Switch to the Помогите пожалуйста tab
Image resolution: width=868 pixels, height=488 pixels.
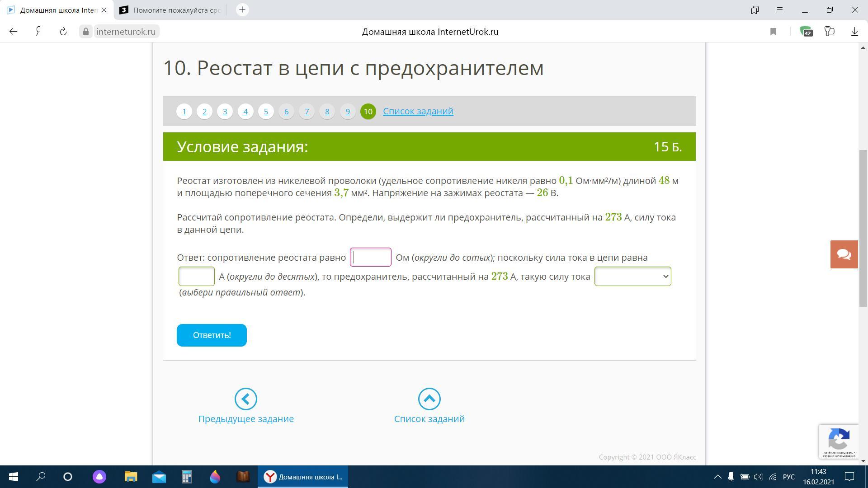pyautogui.click(x=171, y=10)
